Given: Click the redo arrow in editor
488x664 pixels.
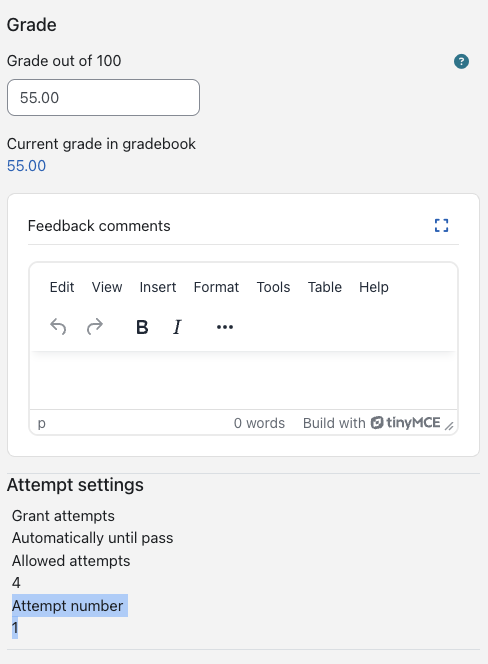Looking at the screenshot, I should point(95,326).
